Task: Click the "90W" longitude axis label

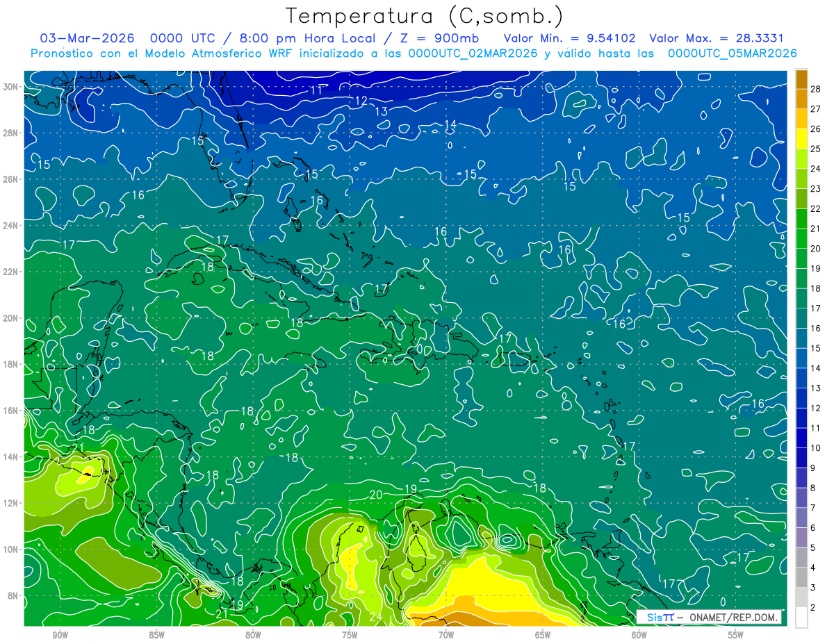Action: [60, 635]
